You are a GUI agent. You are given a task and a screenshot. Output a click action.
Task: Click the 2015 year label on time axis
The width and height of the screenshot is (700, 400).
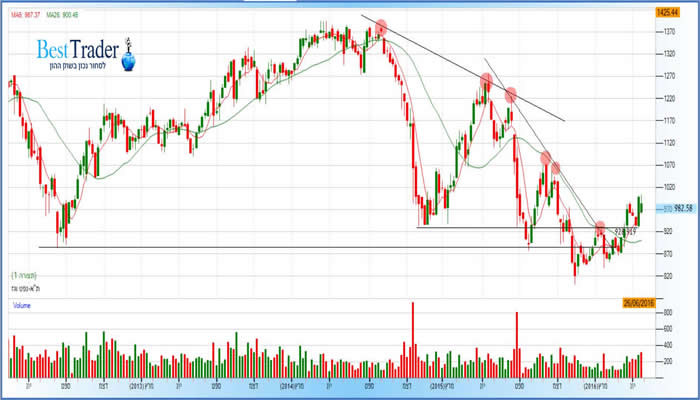coord(443,386)
